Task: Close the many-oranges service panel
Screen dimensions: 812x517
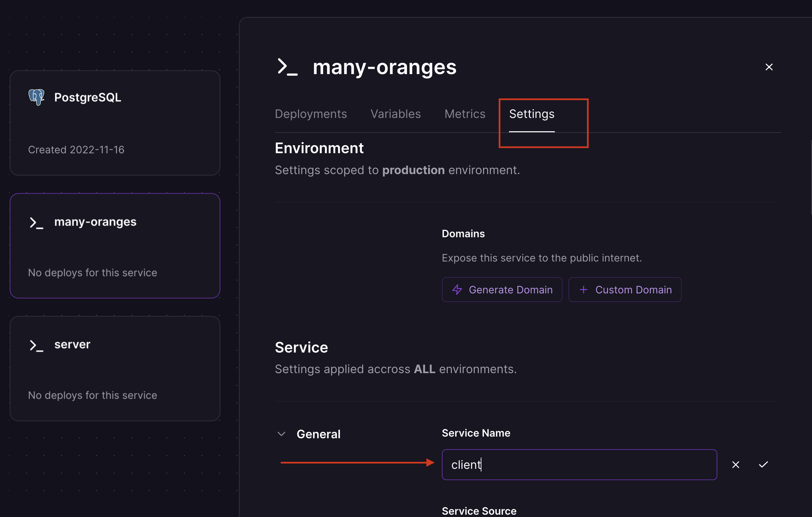Action: 769,67
